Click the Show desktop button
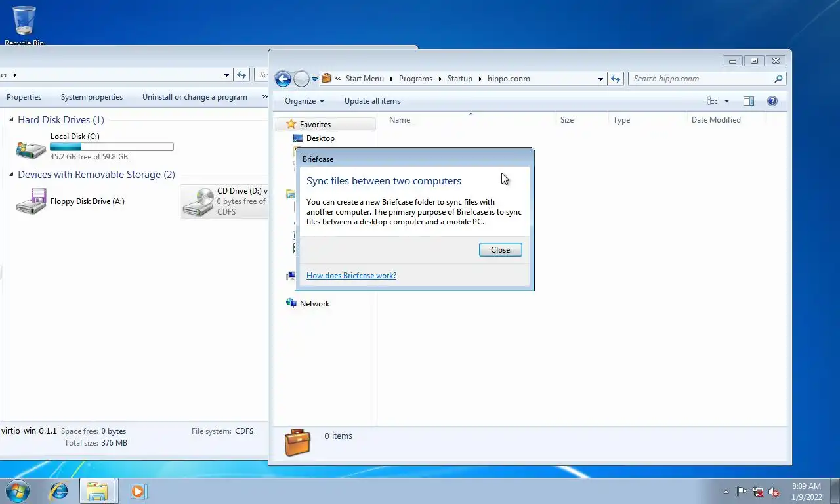The height and width of the screenshot is (504, 840). [835, 491]
